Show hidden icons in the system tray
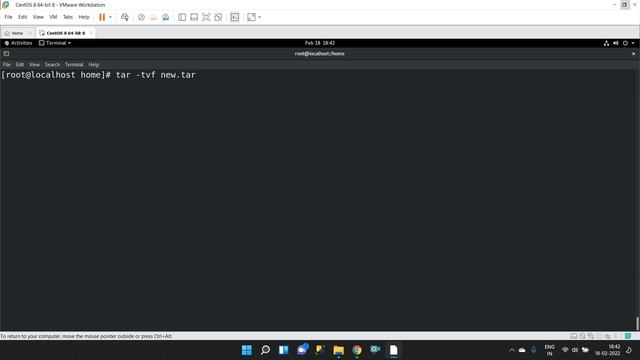The image size is (640, 360). pyautogui.click(x=511, y=350)
